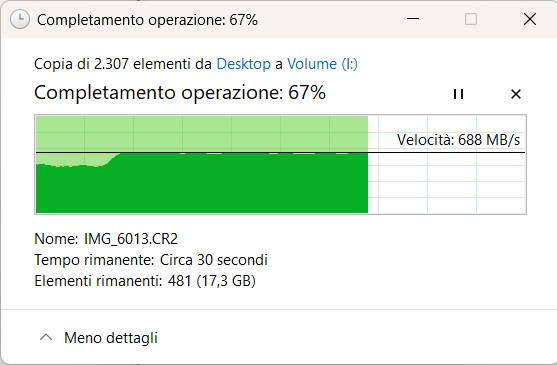Open the Volume (I:) destination link
Image resolution: width=557 pixels, height=365 pixels.
point(322,64)
